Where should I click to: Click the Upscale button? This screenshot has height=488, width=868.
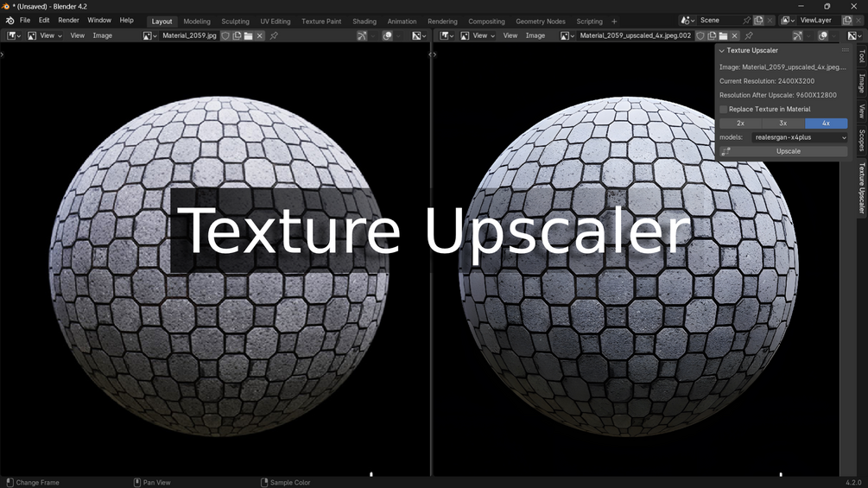point(789,151)
